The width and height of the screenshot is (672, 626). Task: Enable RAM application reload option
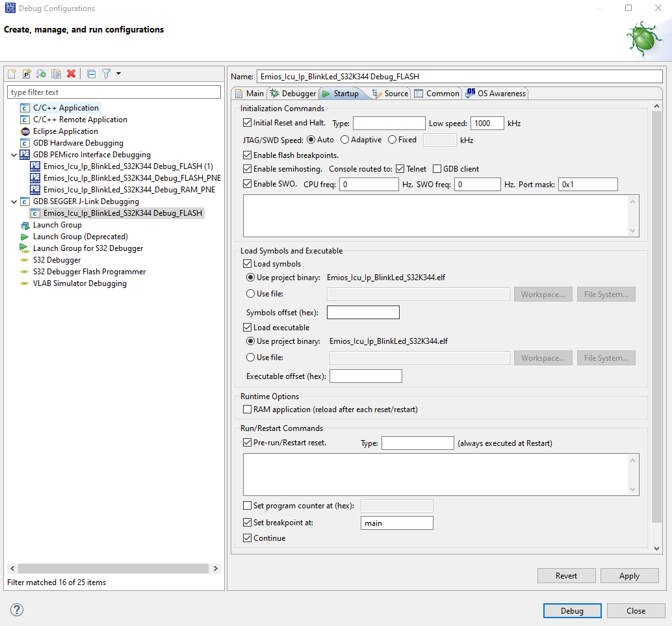tap(247, 410)
